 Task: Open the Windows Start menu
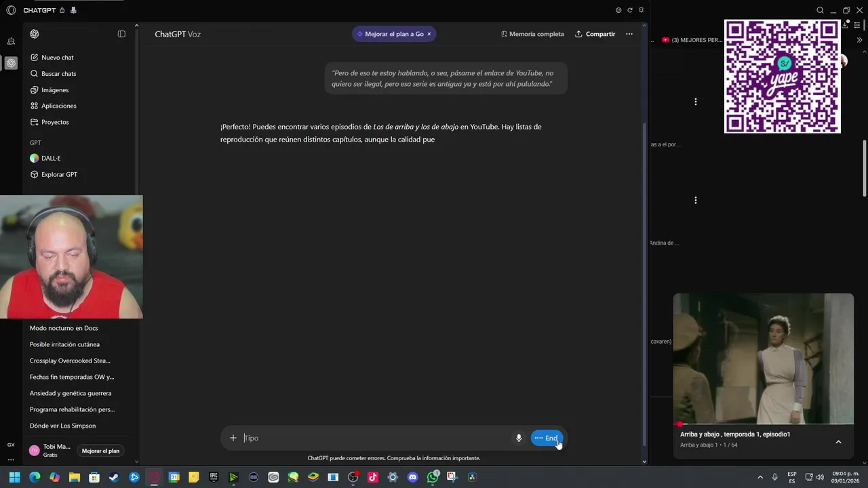coord(14,477)
